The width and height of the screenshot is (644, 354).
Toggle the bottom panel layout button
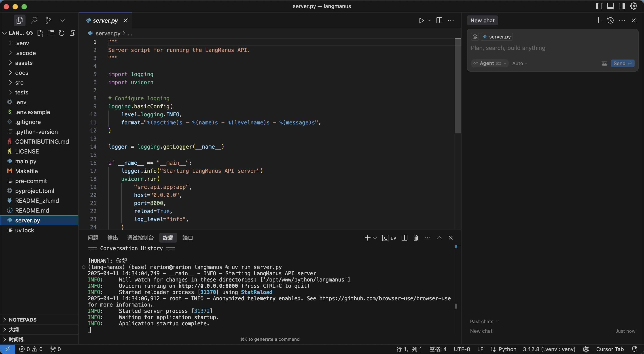click(610, 6)
